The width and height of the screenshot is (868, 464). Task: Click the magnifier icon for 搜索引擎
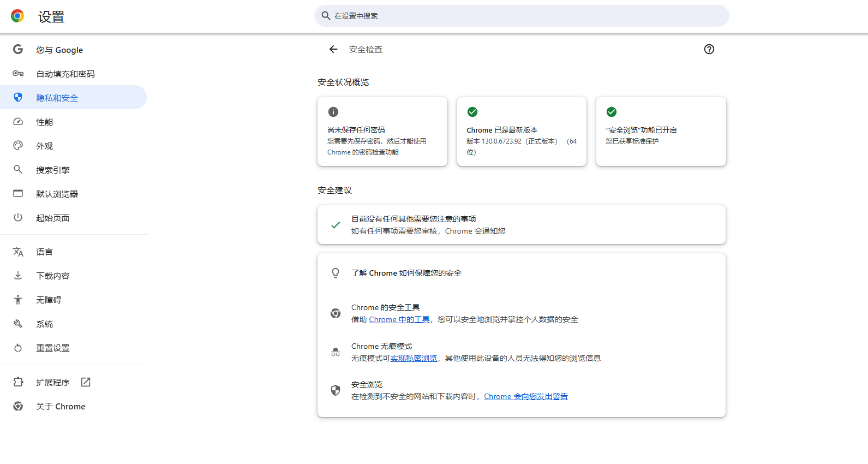pyautogui.click(x=18, y=170)
